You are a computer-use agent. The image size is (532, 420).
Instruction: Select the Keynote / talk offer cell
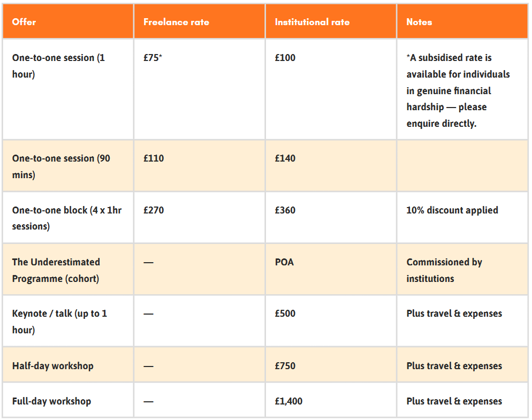pos(59,322)
